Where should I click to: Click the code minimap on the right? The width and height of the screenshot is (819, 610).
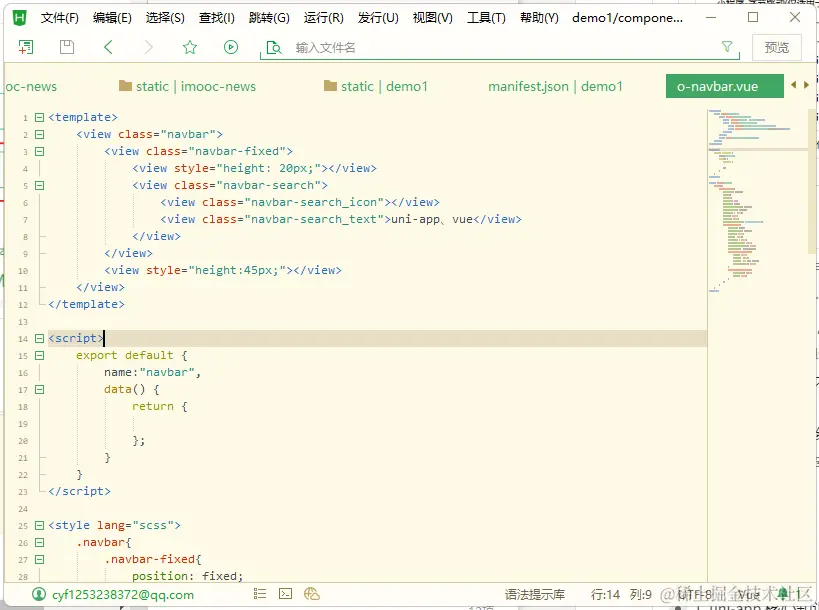coord(757,201)
